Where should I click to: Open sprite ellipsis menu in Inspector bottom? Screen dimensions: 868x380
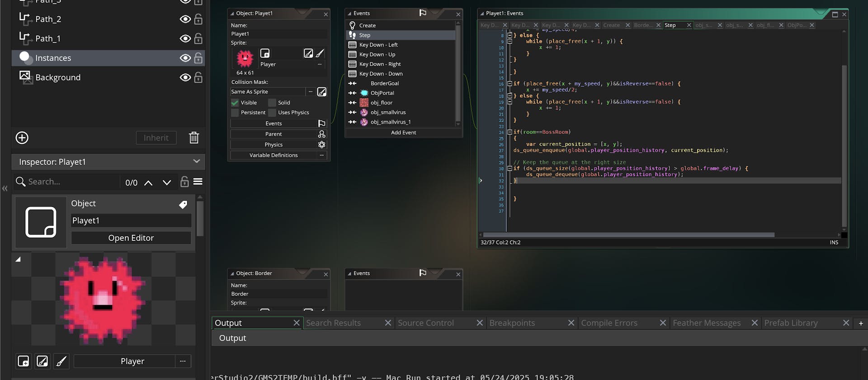(x=183, y=361)
